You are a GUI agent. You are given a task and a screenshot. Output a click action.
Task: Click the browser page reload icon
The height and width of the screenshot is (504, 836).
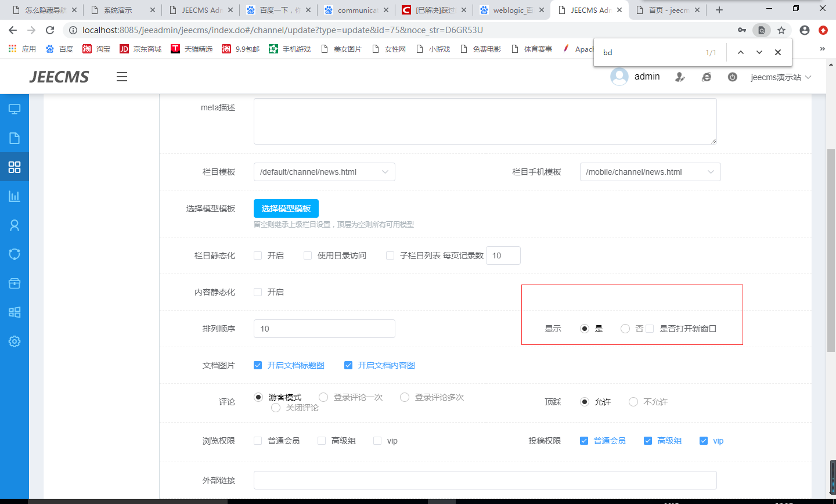[50, 30]
